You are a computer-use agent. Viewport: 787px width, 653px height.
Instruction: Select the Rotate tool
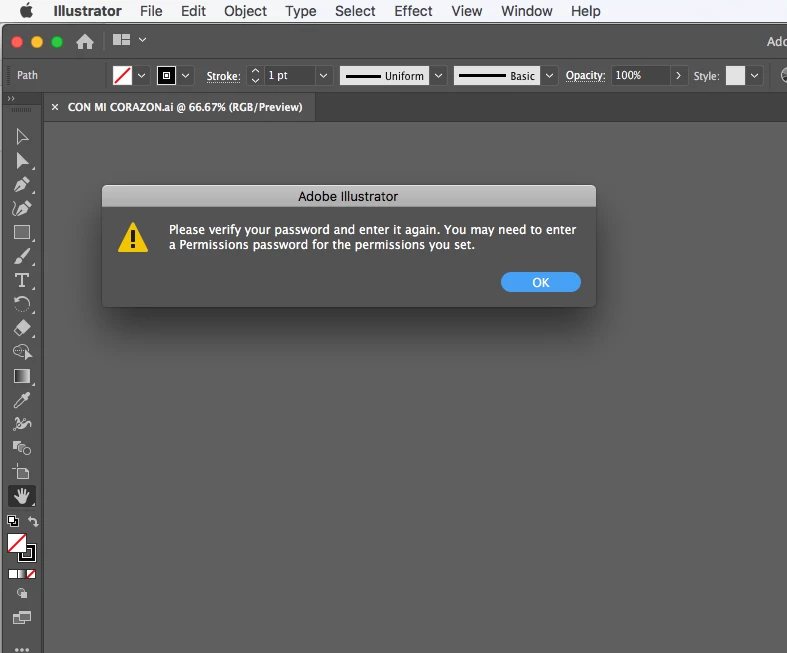(22, 304)
